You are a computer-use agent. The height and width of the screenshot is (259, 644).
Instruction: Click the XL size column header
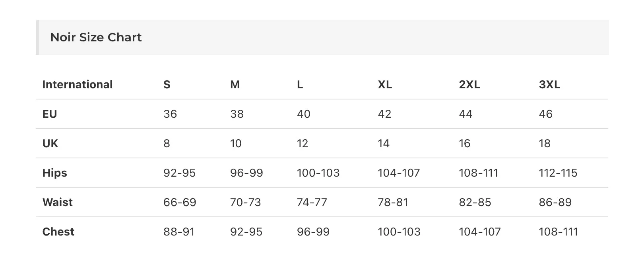385,84
